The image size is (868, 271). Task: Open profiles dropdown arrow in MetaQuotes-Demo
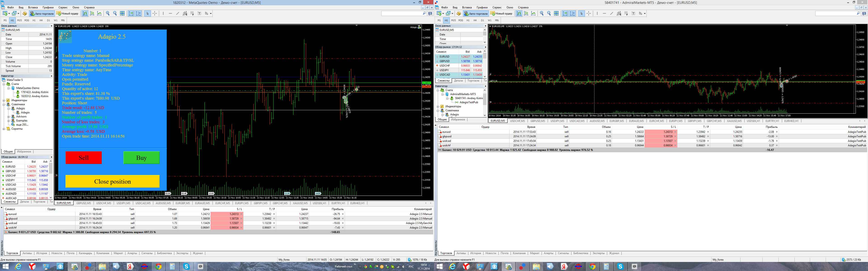click(x=18, y=14)
